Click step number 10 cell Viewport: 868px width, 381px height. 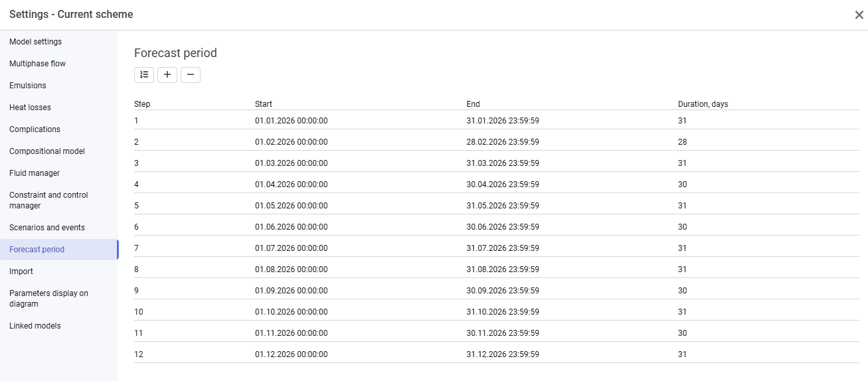pyautogui.click(x=138, y=312)
